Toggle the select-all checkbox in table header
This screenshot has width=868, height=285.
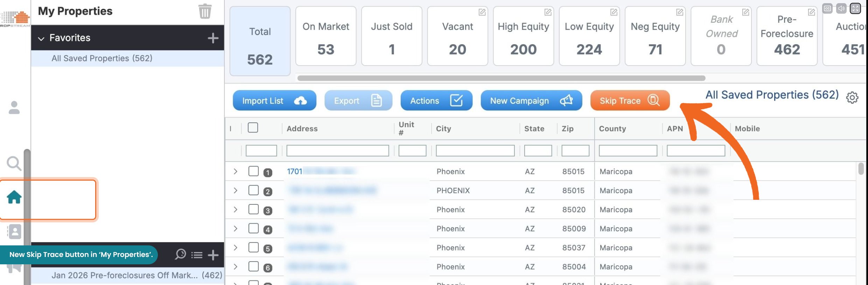point(253,128)
